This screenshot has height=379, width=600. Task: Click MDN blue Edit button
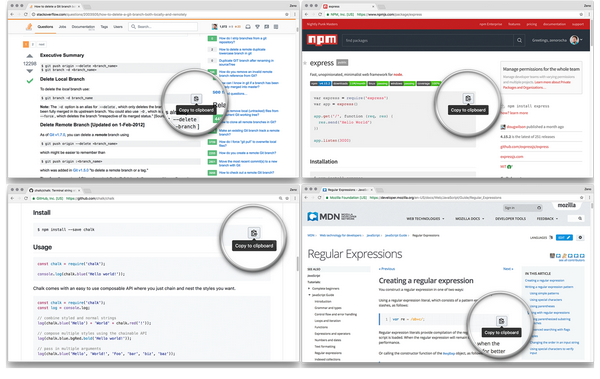tap(564, 237)
